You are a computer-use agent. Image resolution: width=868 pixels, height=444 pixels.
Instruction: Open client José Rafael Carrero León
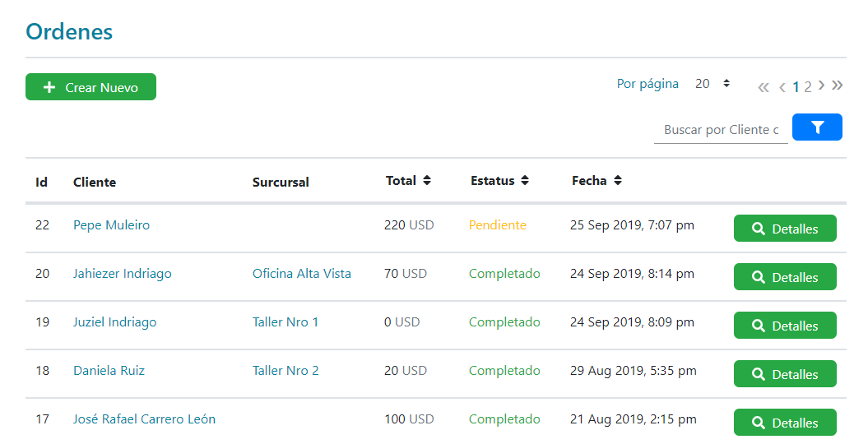tap(144, 419)
